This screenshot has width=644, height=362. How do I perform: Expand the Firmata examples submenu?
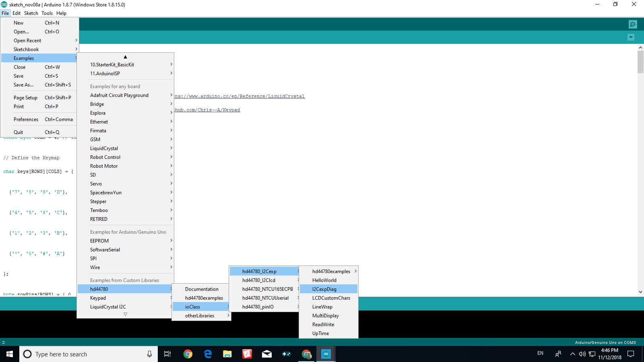coord(125,131)
